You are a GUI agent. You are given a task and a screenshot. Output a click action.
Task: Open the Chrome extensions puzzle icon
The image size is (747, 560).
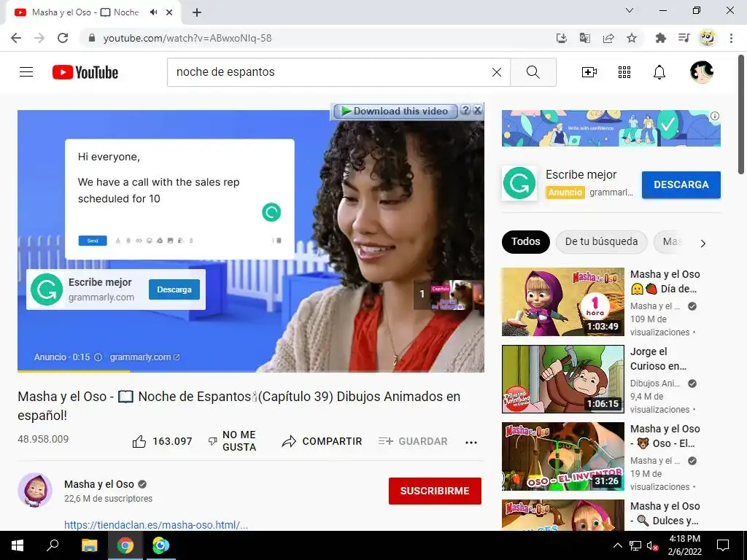click(660, 38)
